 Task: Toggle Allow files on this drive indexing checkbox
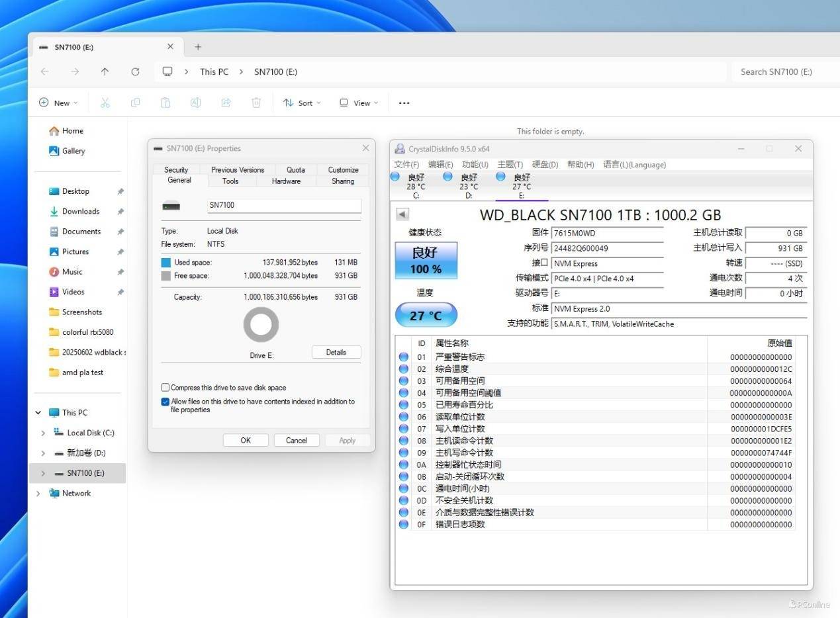165,402
